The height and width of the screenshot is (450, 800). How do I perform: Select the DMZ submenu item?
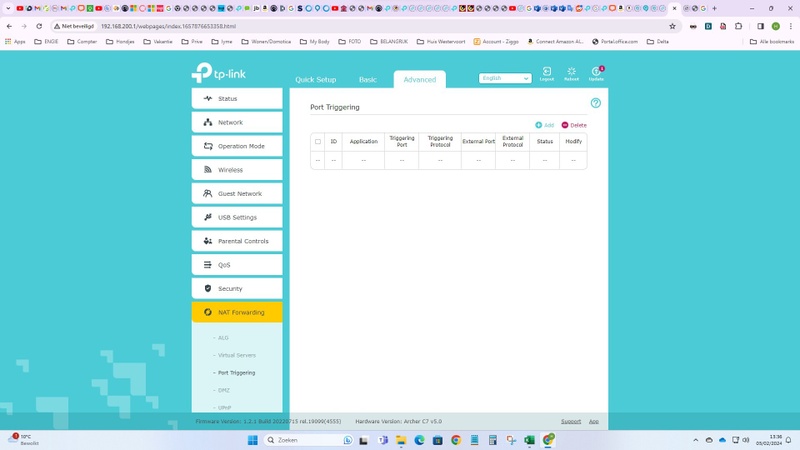coord(223,390)
